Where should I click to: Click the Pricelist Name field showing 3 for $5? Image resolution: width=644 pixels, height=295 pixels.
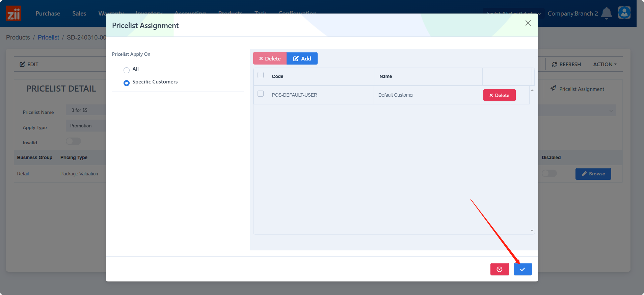86,110
